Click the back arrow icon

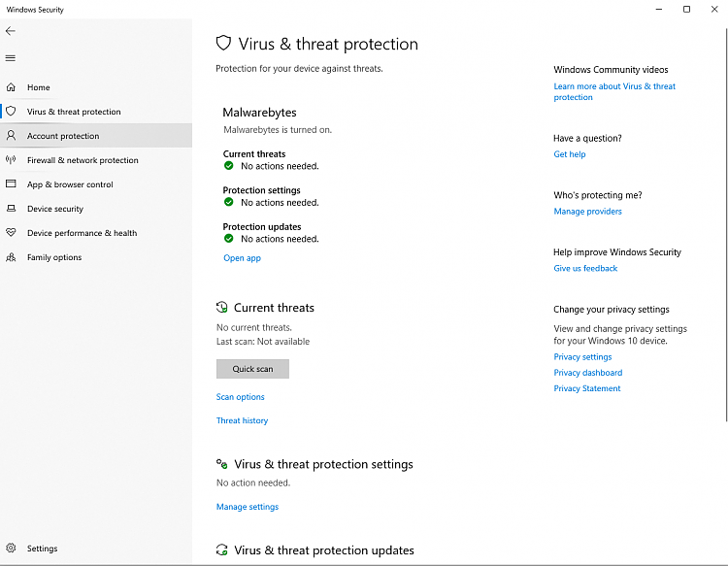coord(11,31)
